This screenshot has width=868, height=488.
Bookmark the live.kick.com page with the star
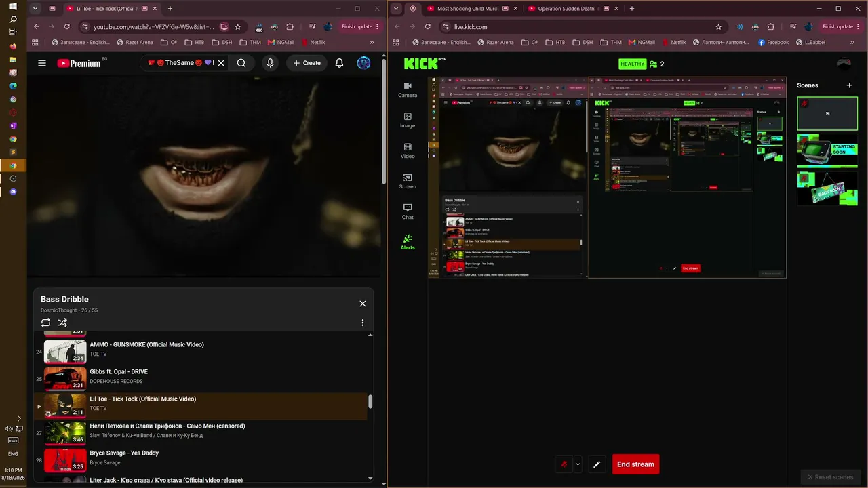(x=719, y=26)
